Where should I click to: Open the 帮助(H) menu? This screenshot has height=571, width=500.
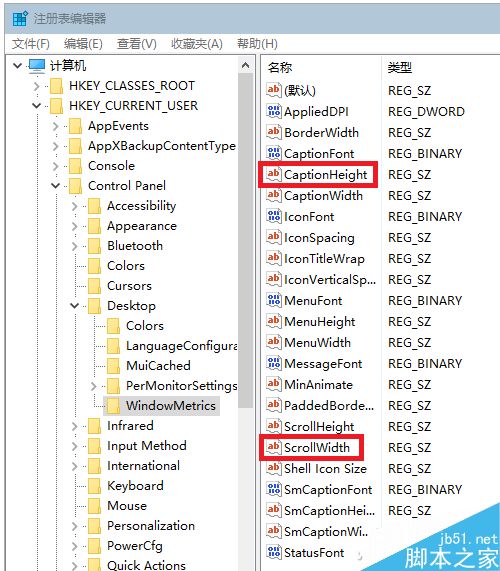pos(257,44)
